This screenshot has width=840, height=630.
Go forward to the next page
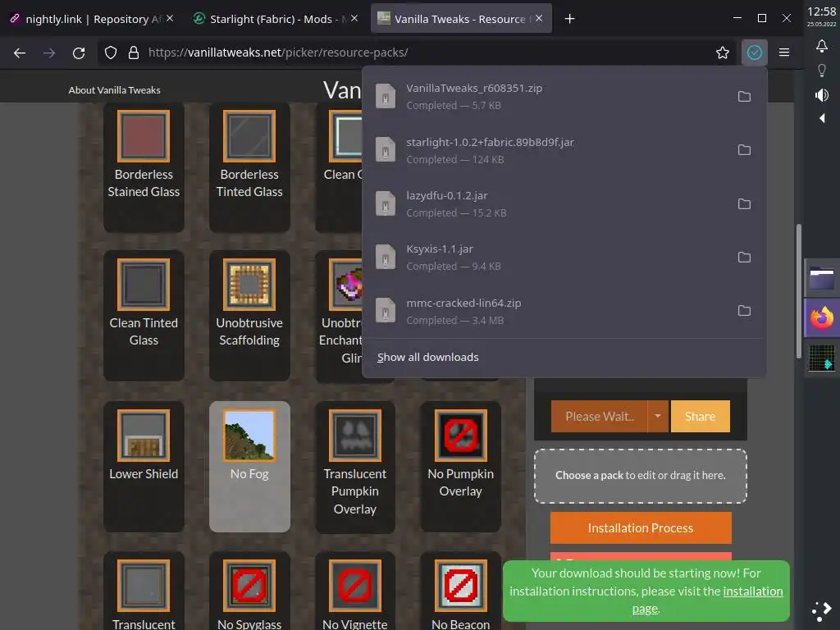[x=49, y=52]
